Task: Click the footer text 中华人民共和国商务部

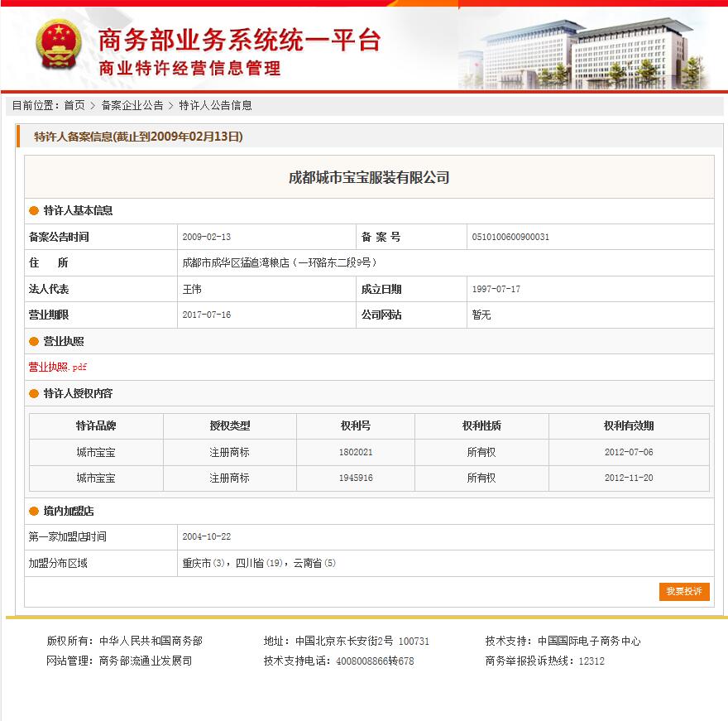Action: [151, 641]
